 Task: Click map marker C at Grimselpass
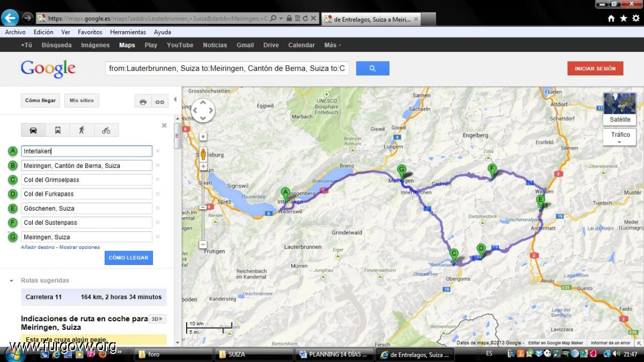pyautogui.click(x=453, y=256)
